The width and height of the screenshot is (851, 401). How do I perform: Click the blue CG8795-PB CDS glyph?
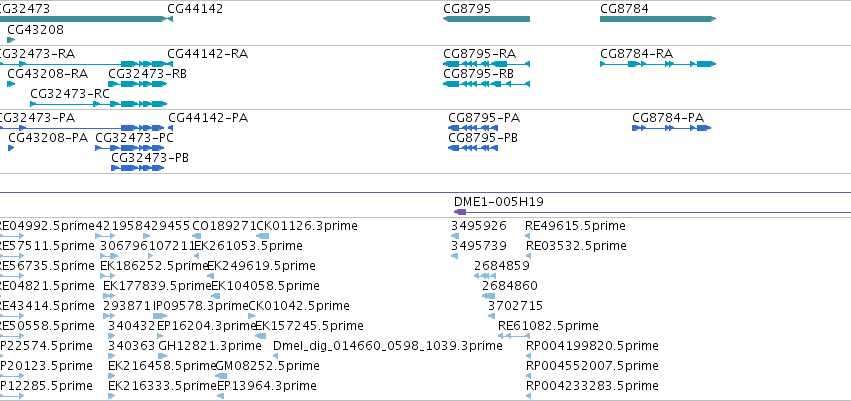[473, 148]
